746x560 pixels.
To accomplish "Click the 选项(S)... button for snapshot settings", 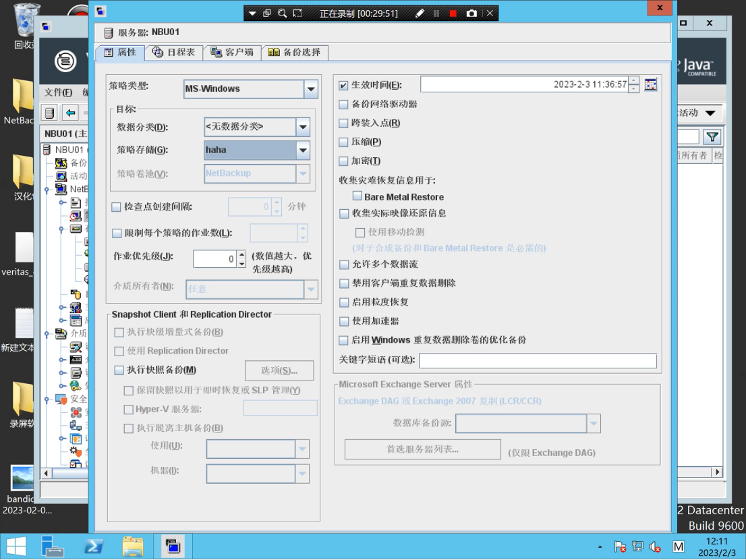I will coord(279,370).
